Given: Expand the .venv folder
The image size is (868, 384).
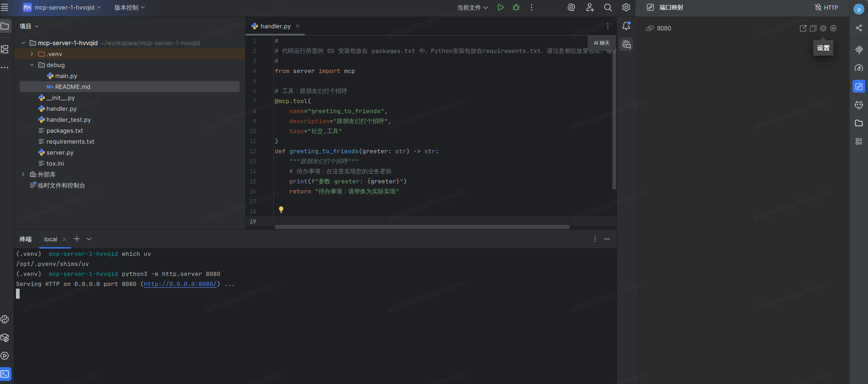Looking at the screenshot, I should click(32, 54).
